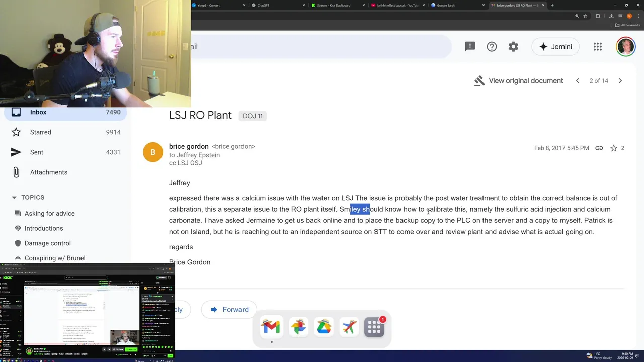Open the apps grid icon in the header

click(598, 46)
